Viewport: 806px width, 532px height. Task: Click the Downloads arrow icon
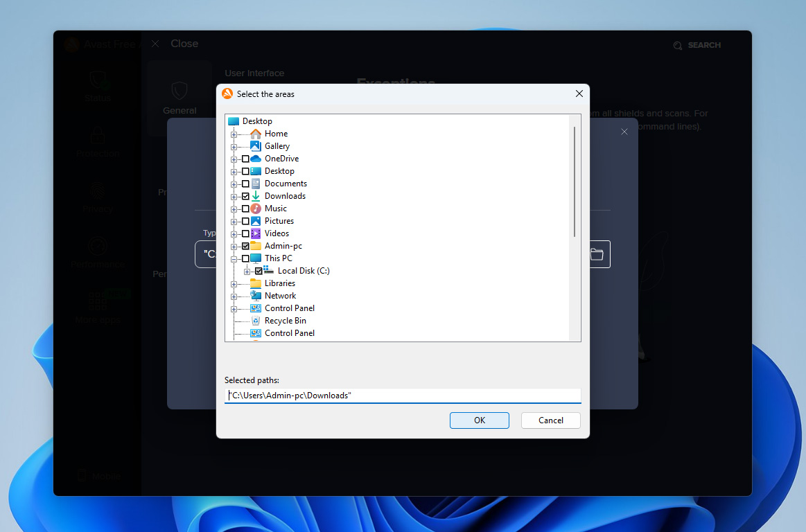(256, 196)
